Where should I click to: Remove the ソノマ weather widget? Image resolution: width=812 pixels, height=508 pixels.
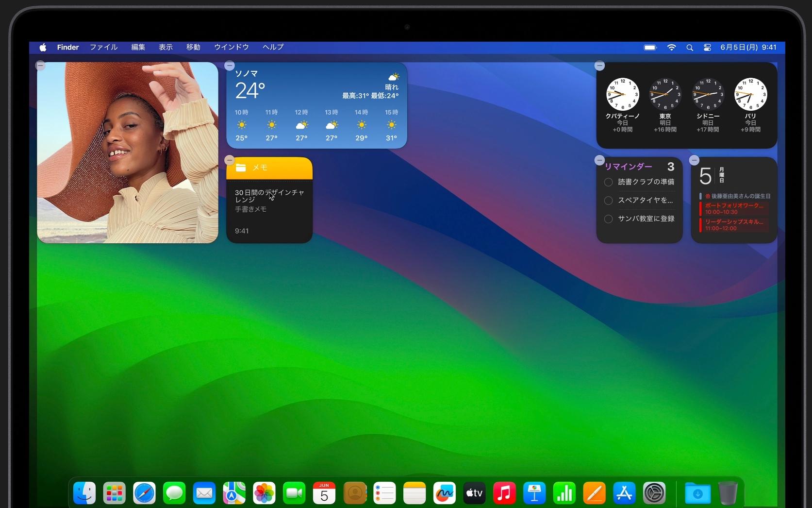pyautogui.click(x=229, y=65)
